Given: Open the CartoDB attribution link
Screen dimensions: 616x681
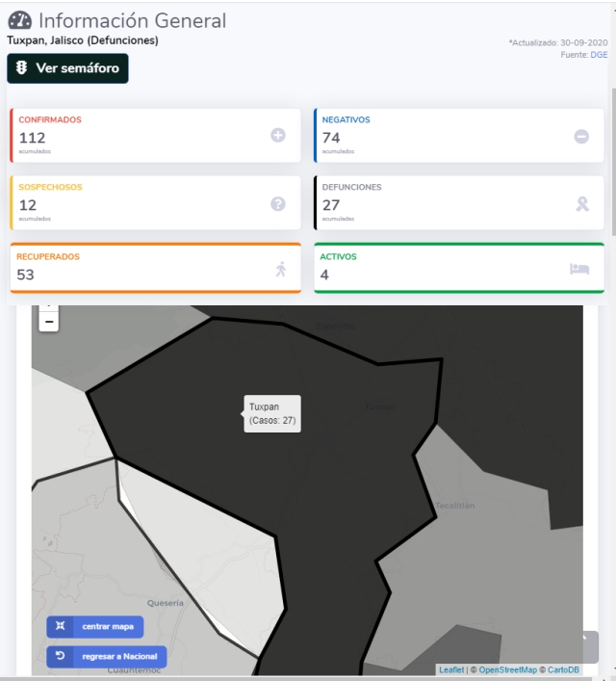Looking at the screenshot, I should coord(564,669).
